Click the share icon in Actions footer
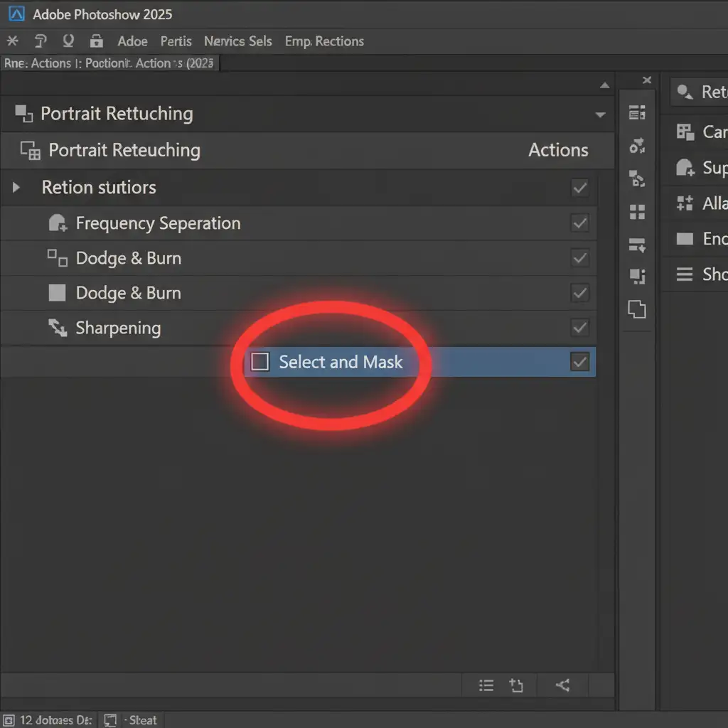The width and height of the screenshot is (728, 728). pyautogui.click(x=563, y=685)
